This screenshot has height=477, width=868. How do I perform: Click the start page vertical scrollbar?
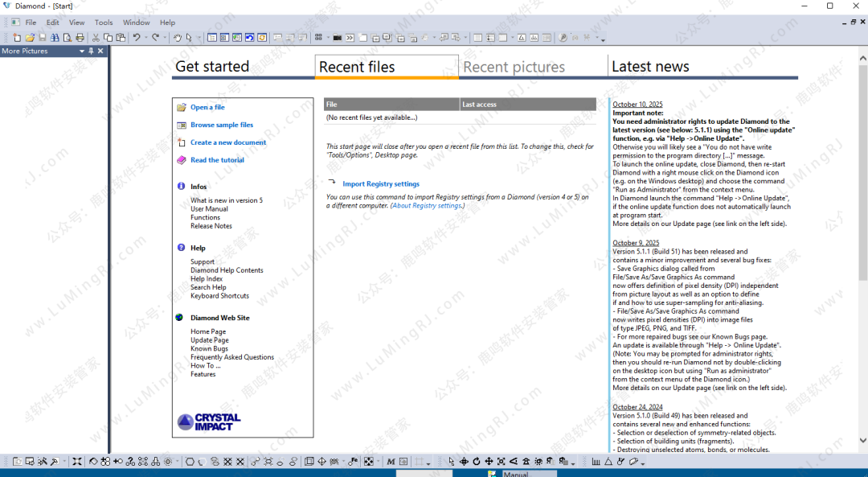[x=863, y=241]
